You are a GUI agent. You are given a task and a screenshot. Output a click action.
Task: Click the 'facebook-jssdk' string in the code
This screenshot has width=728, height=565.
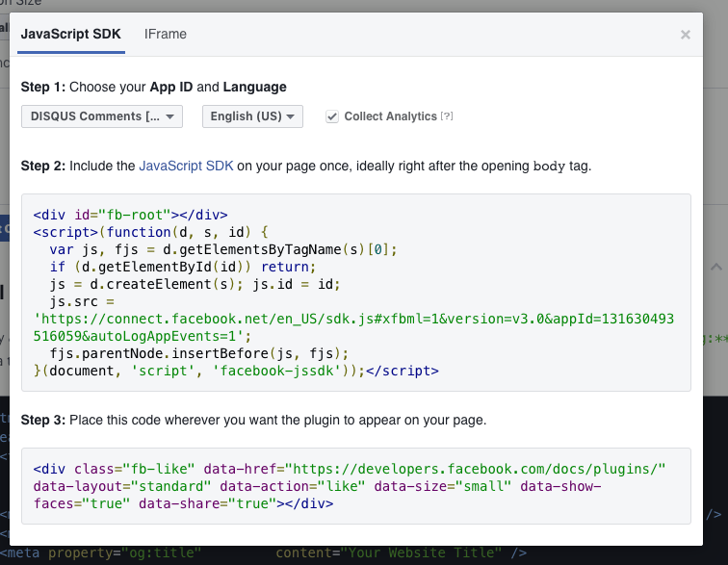tap(276, 371)
